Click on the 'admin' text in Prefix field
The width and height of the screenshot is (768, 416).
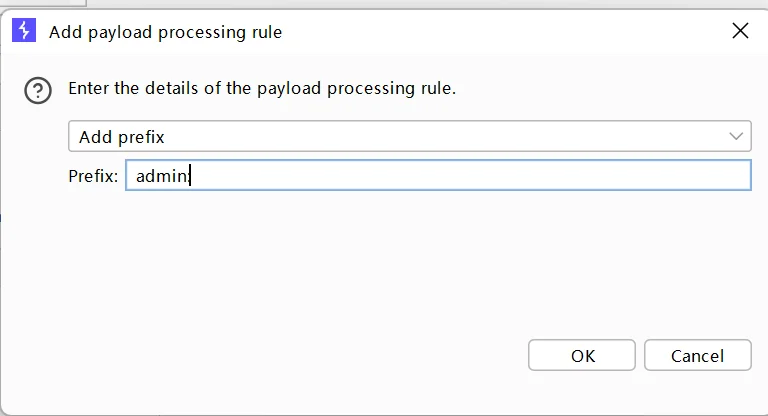click(x=160, y=176)
